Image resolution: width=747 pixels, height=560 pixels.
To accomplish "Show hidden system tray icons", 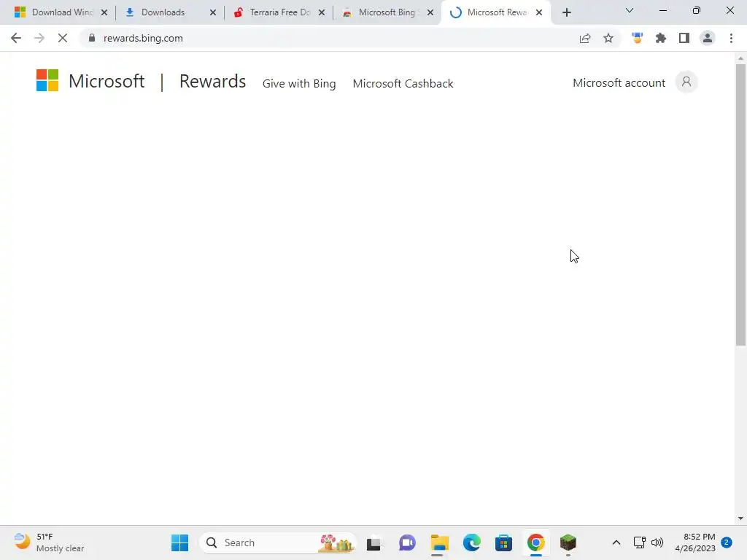I will 616,542.
